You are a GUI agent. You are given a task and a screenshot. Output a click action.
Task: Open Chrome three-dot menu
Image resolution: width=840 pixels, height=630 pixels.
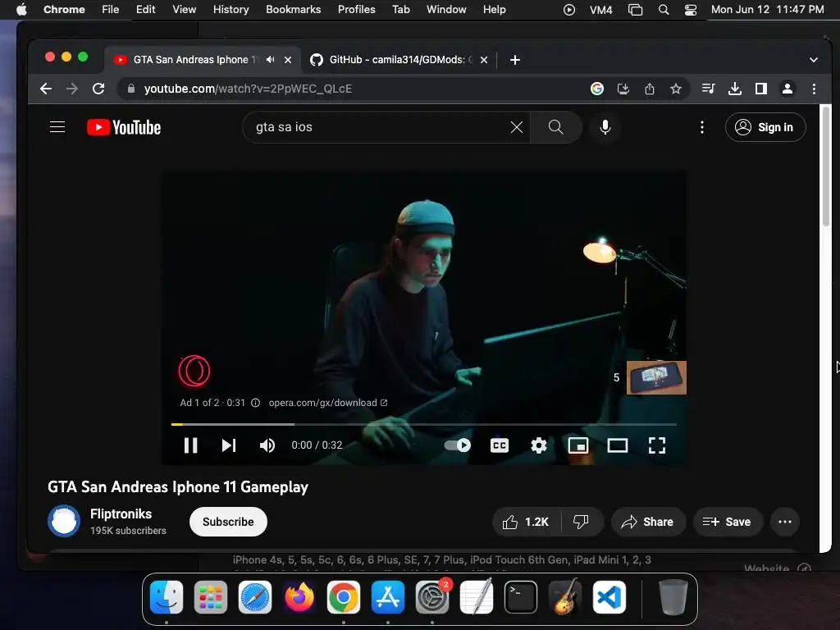(x=814, y=89)
